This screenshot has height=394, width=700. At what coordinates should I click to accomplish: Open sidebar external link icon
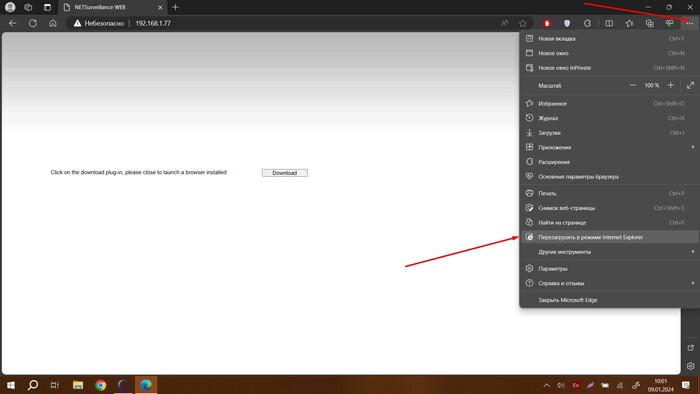coord(691,348)
